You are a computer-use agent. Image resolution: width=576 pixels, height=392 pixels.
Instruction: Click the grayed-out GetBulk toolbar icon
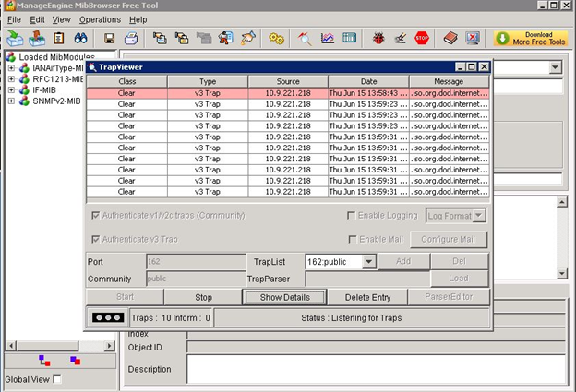click(x=204, y=38)
